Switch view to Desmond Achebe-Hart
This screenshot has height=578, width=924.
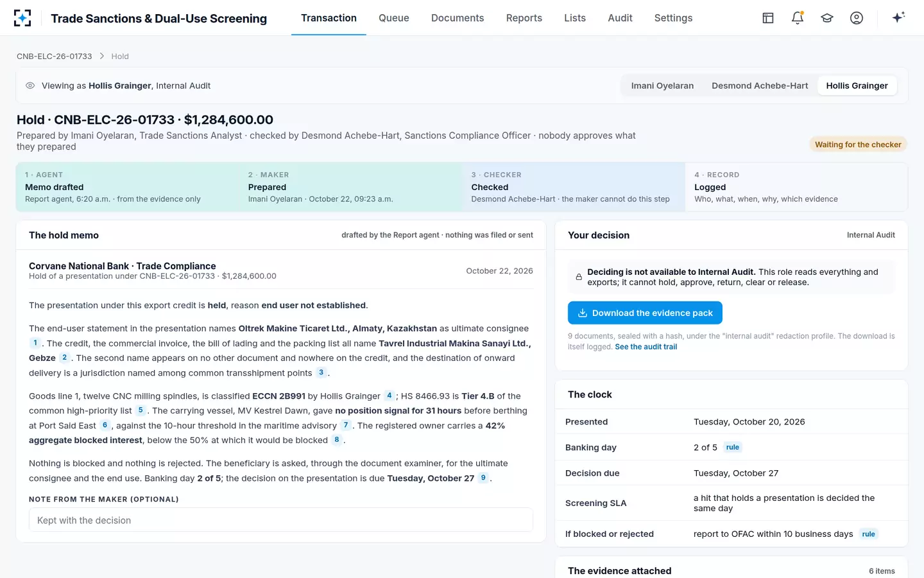[760, 85]
